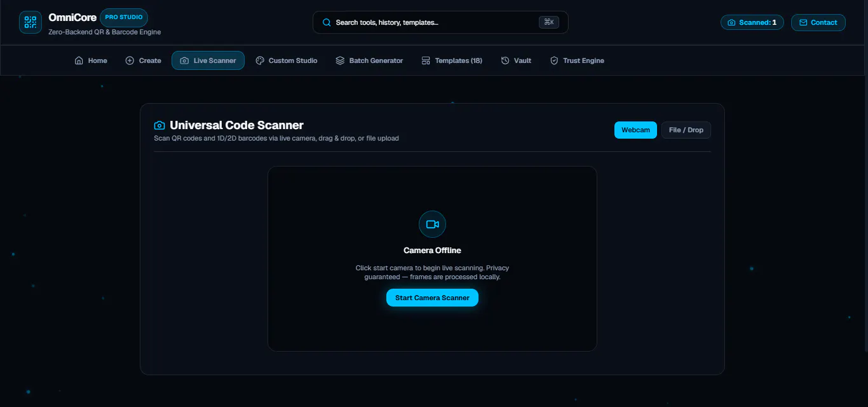Open Templates (18) tab

coord(452,60)
